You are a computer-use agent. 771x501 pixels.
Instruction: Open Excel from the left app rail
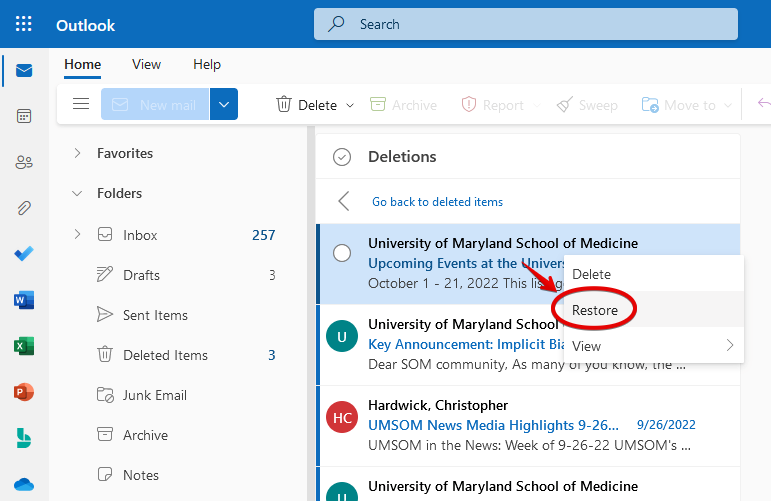pyautogui.click(x=24, y=346)
